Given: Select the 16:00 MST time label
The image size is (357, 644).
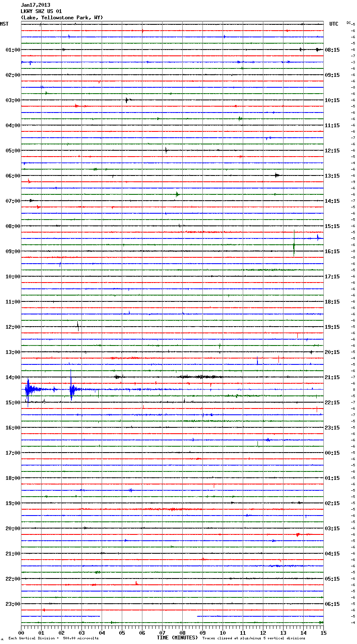Looking at the screenshot, I should coord(13,428).
